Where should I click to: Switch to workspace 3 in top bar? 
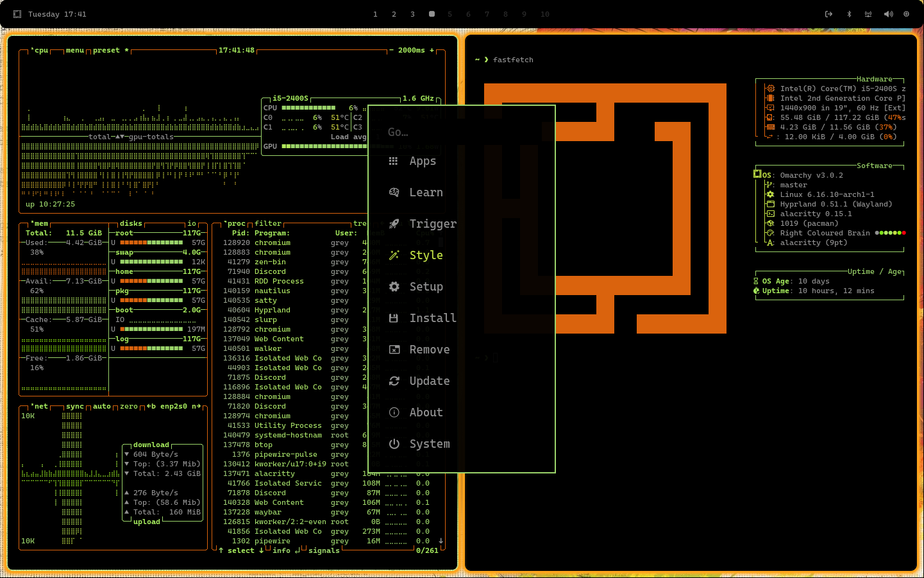tap(412, 14)
